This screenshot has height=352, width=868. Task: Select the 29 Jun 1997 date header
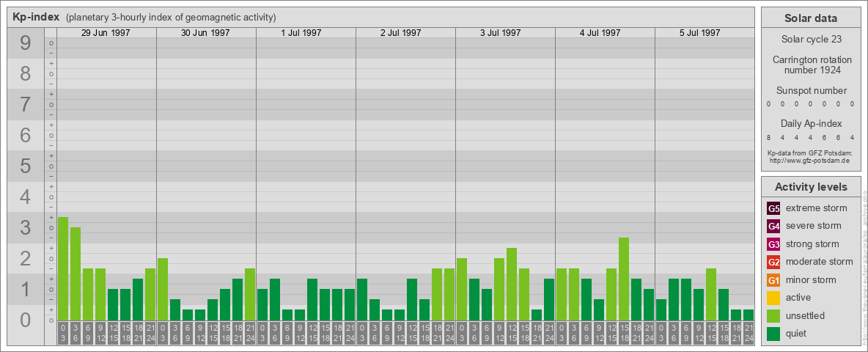pyautogui.click(x=106, y=33)
